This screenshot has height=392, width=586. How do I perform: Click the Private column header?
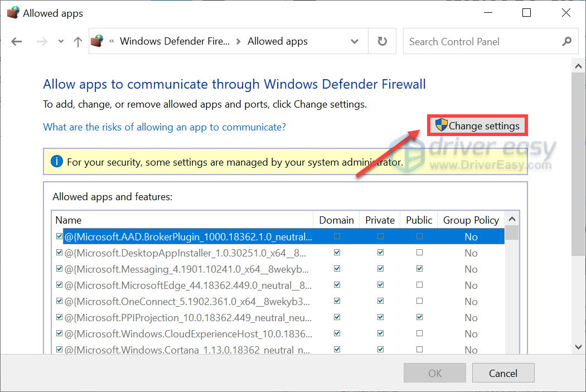pos(380,220)
